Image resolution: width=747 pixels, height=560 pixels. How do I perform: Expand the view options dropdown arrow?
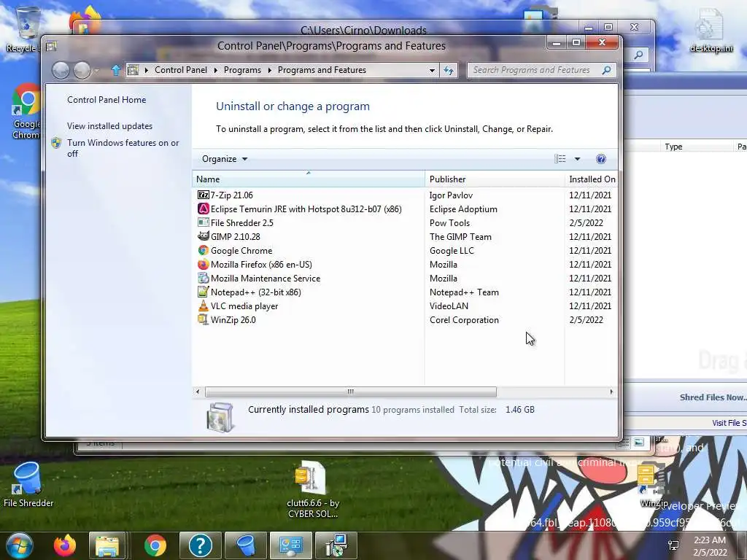tap(577, 159)
